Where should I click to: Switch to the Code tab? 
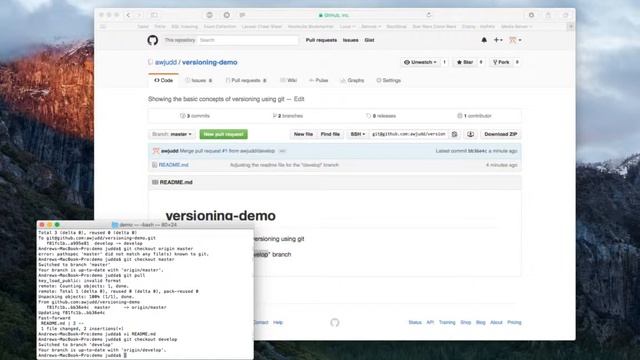coord(164,80)
